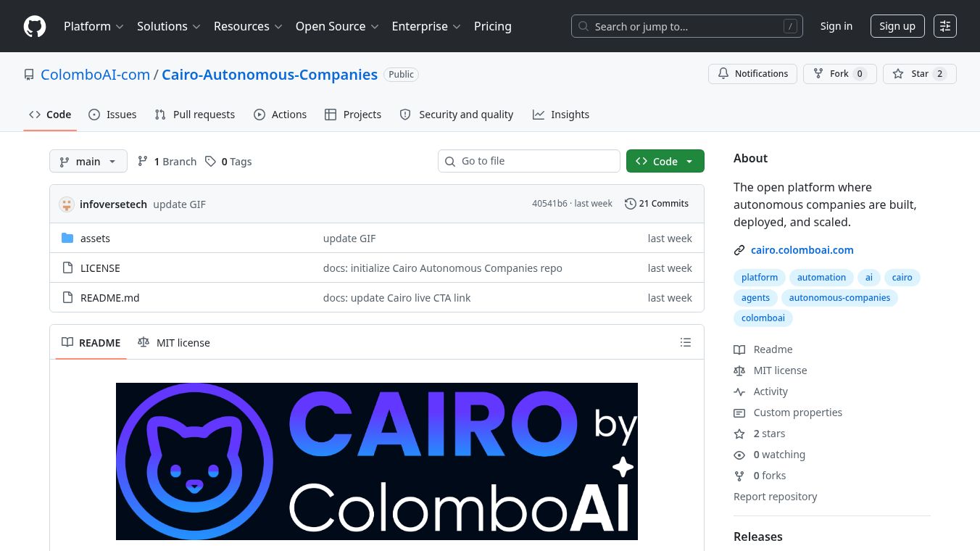Click the assets folder icon
Viewport: 980px width, 551px height.
(x=67, y=239)
